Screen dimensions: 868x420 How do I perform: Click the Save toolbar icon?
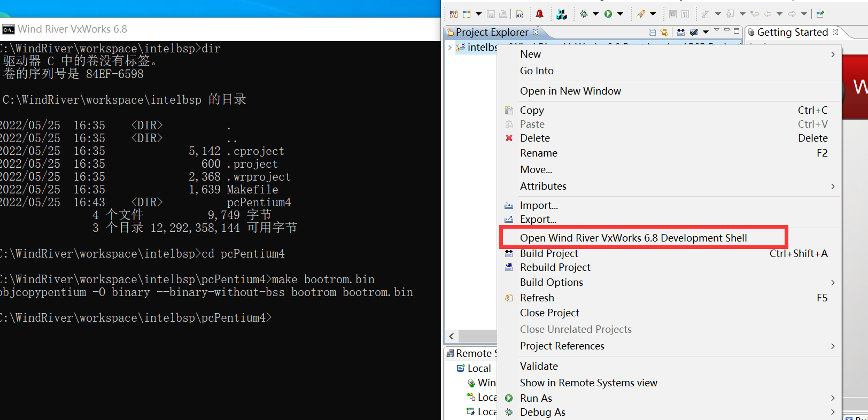491,14
